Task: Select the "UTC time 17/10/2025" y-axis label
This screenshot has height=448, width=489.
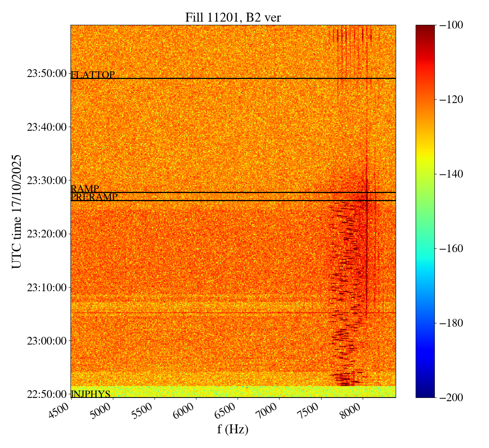Action: (x=17, y=211)
